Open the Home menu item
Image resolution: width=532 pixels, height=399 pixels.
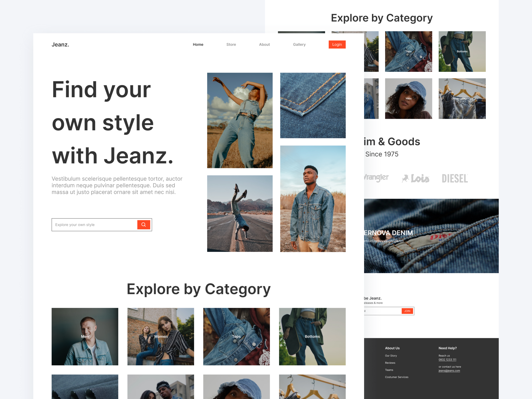198,45
